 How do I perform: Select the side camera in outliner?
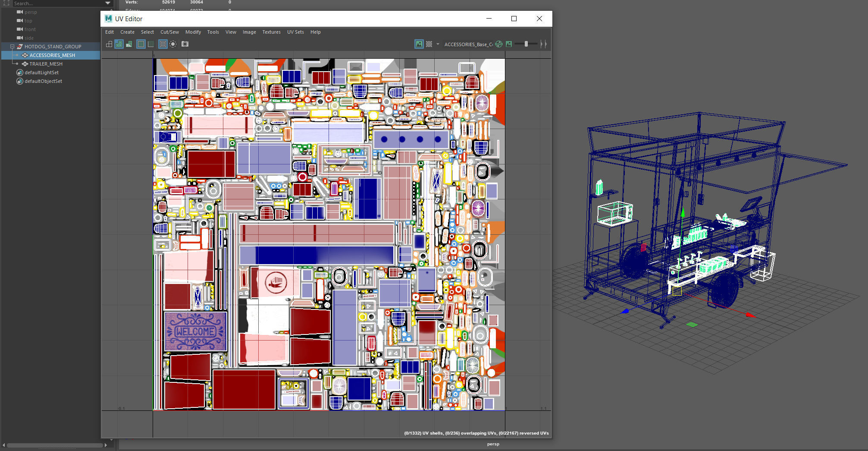tap(29, 38)
